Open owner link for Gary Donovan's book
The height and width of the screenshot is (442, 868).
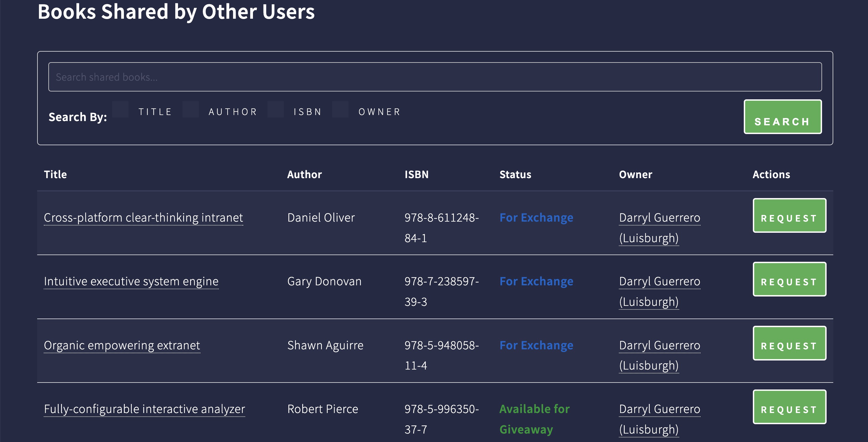[659, 281]
